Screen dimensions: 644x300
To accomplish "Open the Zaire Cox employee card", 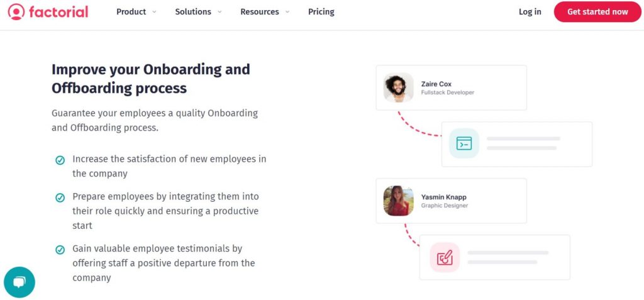I will (x=452, y=87).
